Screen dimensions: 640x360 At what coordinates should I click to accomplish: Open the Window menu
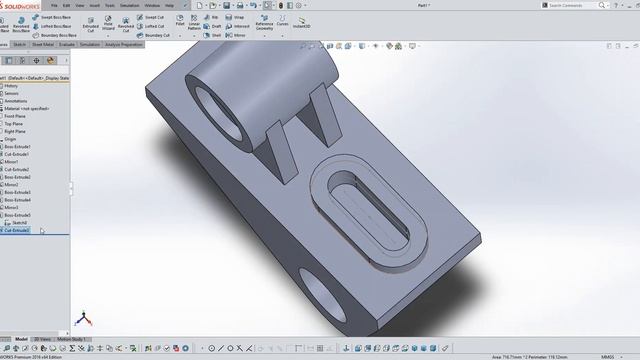point(152,5)
